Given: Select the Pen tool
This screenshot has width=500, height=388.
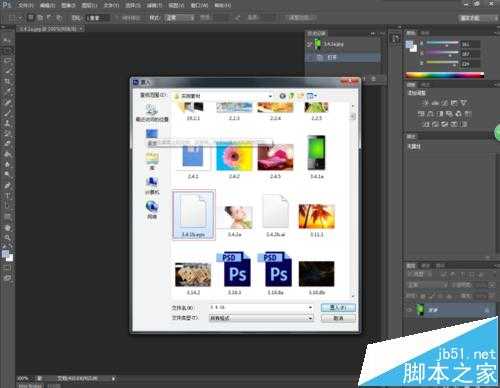Looking at the screenshot, I should [7, 185].
